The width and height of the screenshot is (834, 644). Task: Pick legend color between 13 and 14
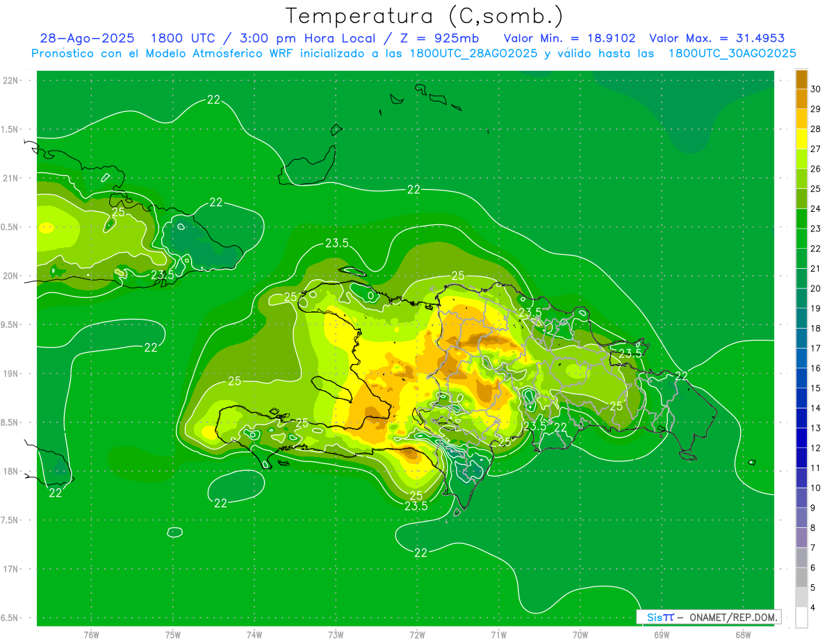pos(801,418)
